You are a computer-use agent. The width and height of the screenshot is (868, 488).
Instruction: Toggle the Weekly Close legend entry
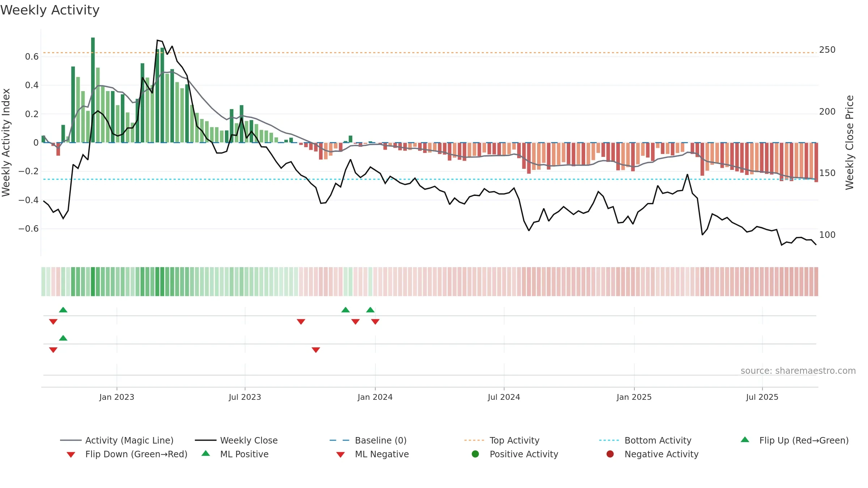[x=236, y=440]
